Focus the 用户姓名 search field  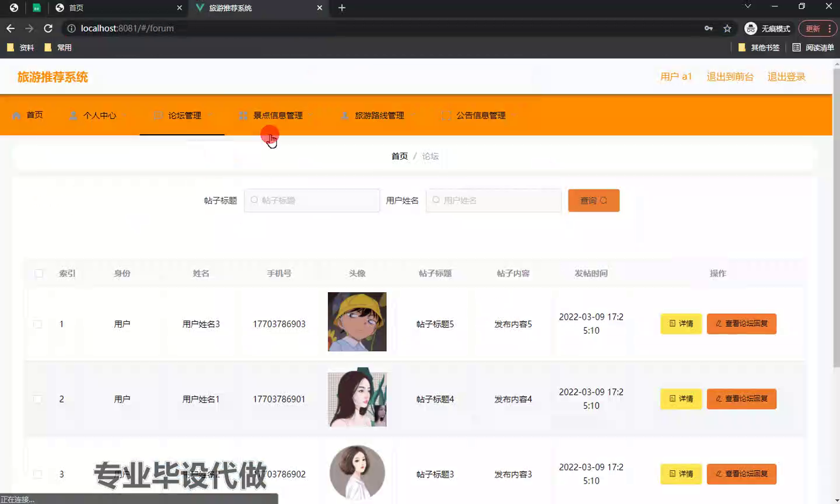[494, 200]
